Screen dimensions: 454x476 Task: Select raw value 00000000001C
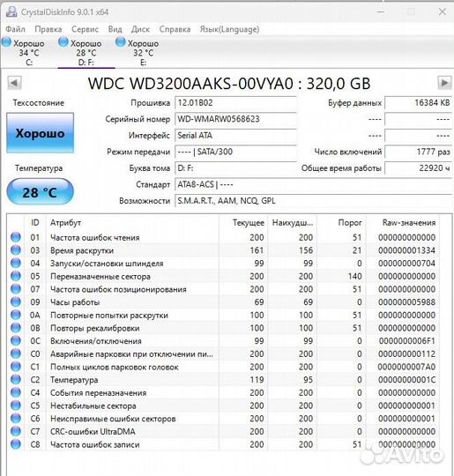tap(406, 380)
